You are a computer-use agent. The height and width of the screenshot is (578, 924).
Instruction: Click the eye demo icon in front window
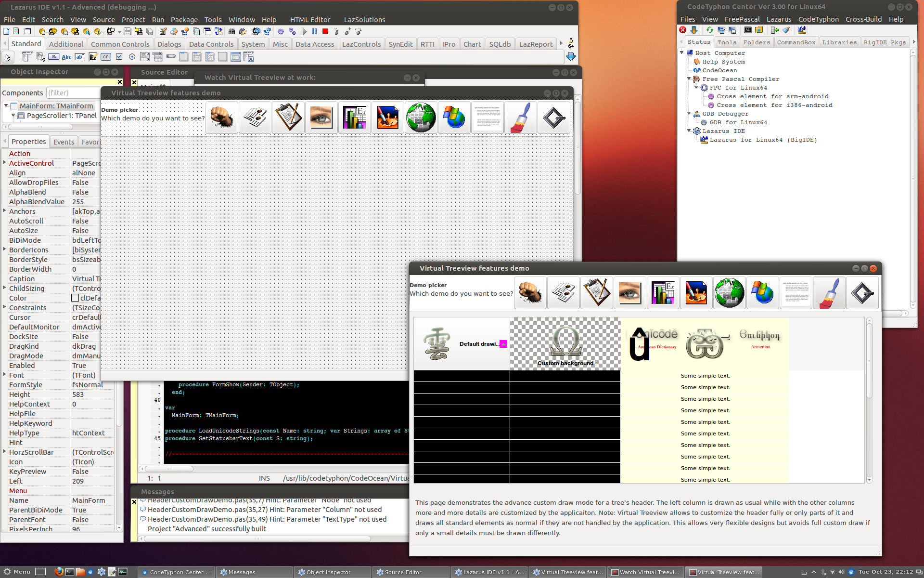(x=630, y=293)
